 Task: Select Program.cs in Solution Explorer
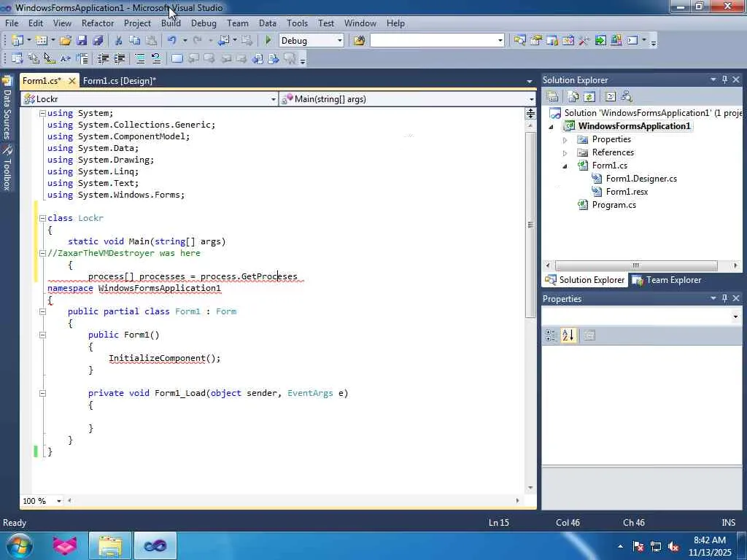(x=614, y=205)
